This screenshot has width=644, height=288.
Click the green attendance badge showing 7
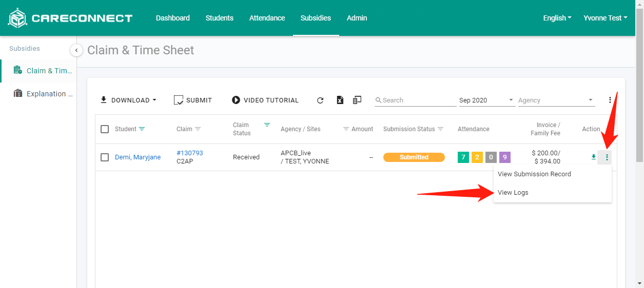click(463, 157)
